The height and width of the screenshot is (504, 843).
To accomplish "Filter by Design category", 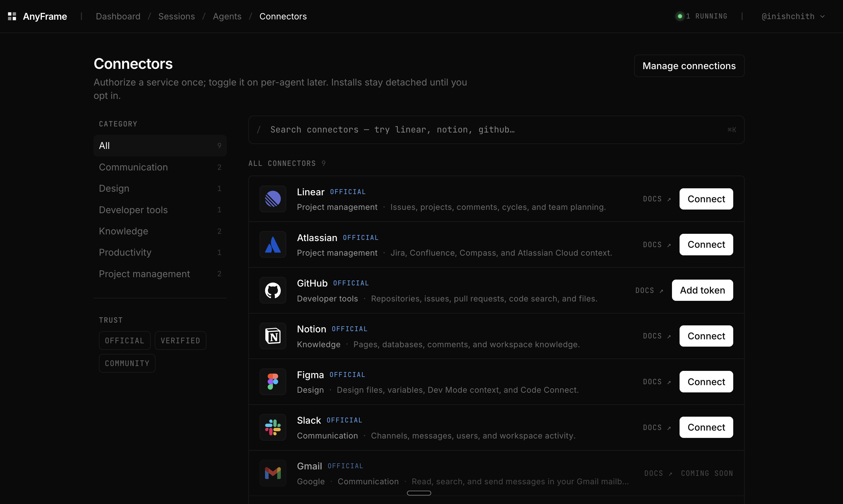I will pos(160,189).
